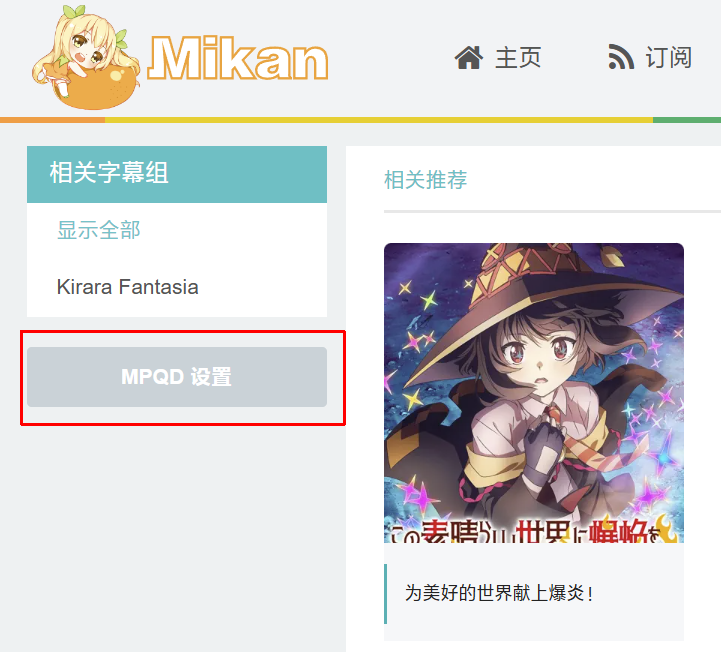Select the Kirara Fantasia subtitle group
721x652 pixels.
127,287
